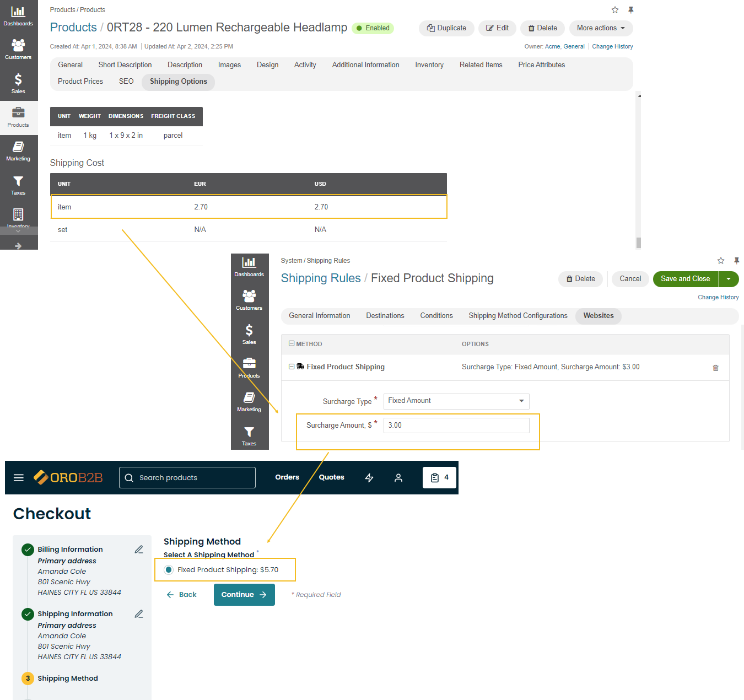744x700 pixels.
Task: Open the user account icon
Action: [x=398, y=478]
